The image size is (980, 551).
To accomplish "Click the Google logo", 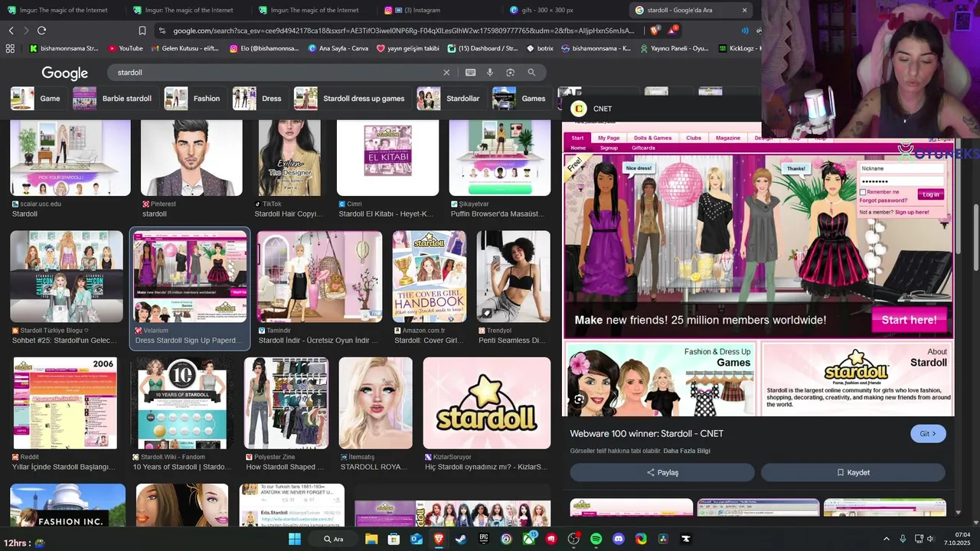I will pos(64,73).
